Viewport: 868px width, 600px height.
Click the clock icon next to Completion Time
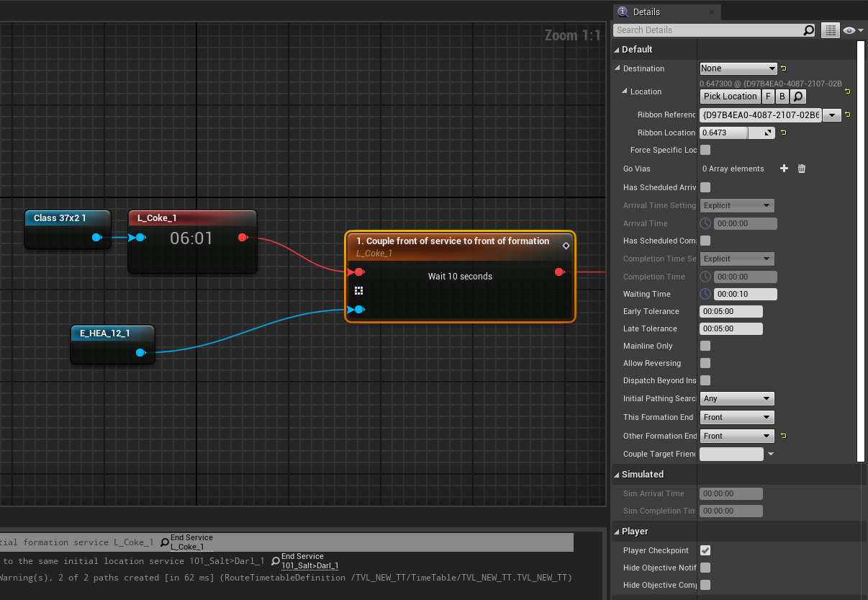click(x=705, y=277)
